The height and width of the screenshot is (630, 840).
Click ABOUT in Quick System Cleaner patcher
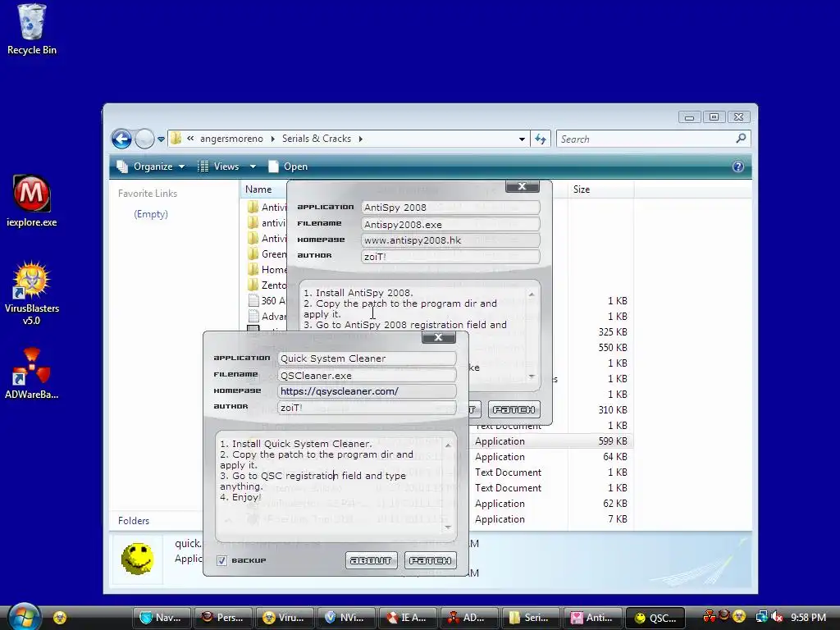click(x=372, y=560)
